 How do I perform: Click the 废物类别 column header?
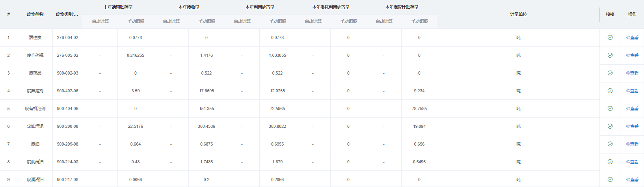tap(67, 15)
